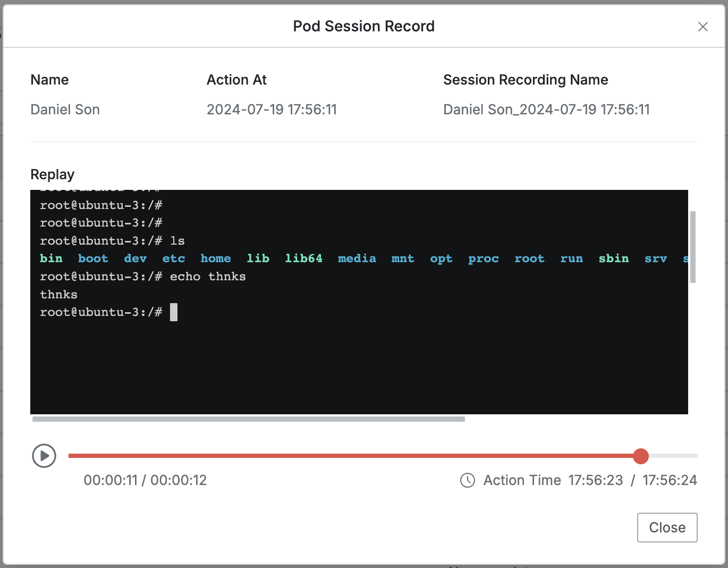Click the elapsed time 00:00:11 readout

tap(111, 480)
